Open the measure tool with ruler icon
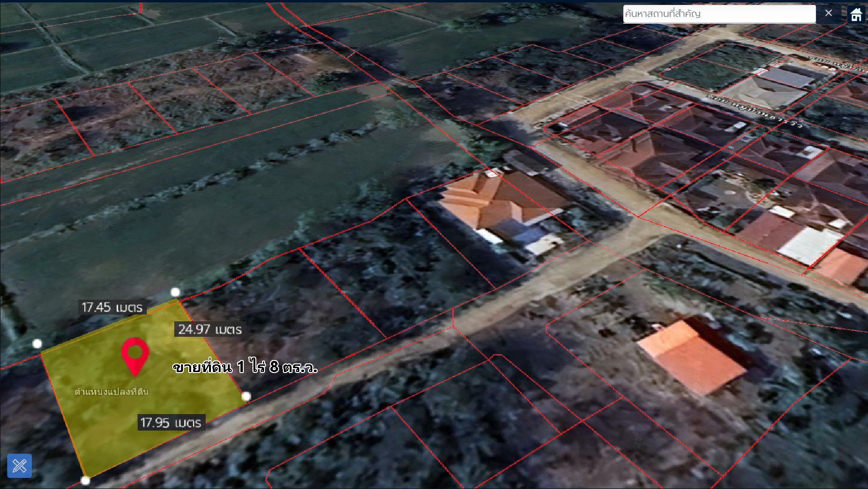The height and width of the screenshot is (489, 868). 19,466
